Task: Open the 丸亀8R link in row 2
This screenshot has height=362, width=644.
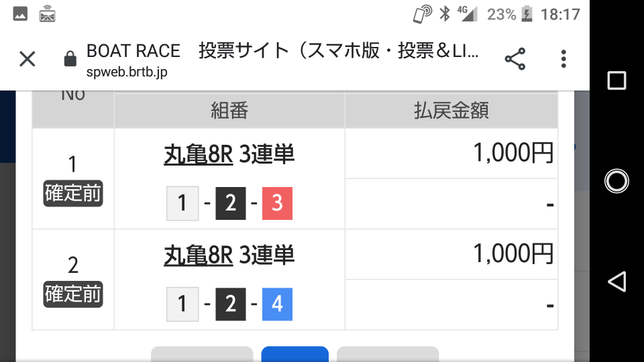Action: (199, 255)
